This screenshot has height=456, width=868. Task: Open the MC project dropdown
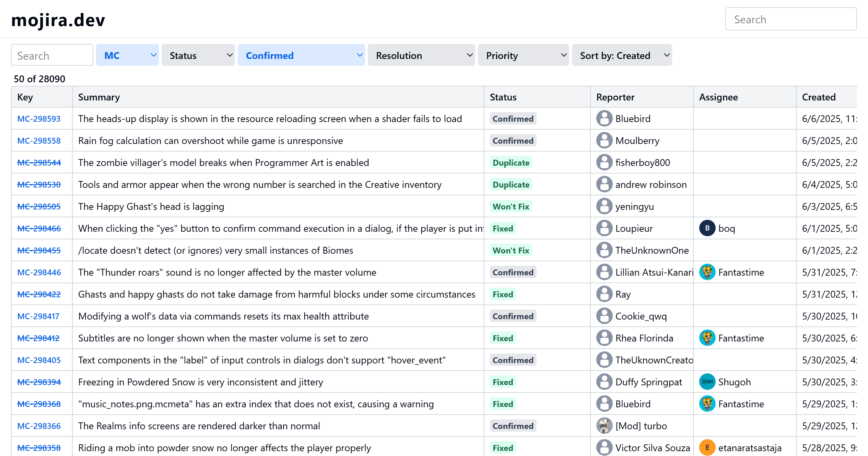127,55
